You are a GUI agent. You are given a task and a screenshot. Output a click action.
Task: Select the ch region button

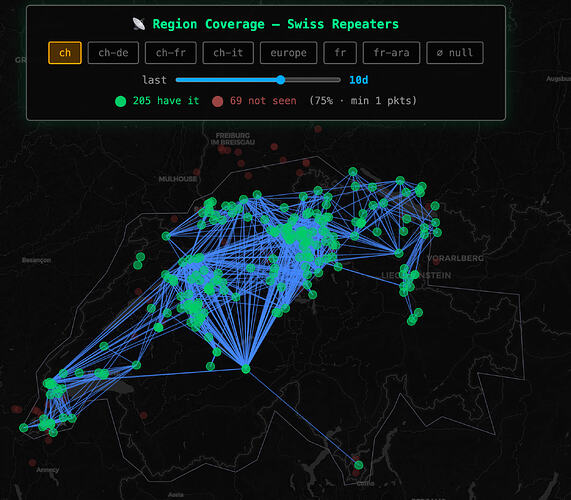[65, 53]
